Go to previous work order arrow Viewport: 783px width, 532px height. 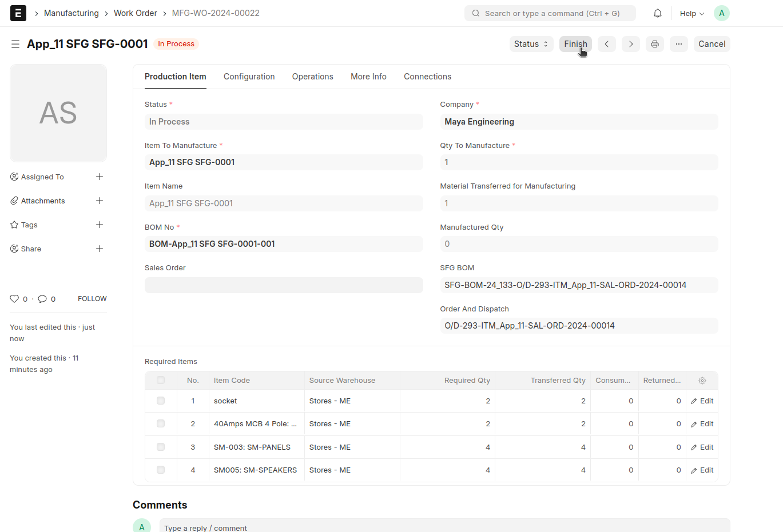click(607, 44)
